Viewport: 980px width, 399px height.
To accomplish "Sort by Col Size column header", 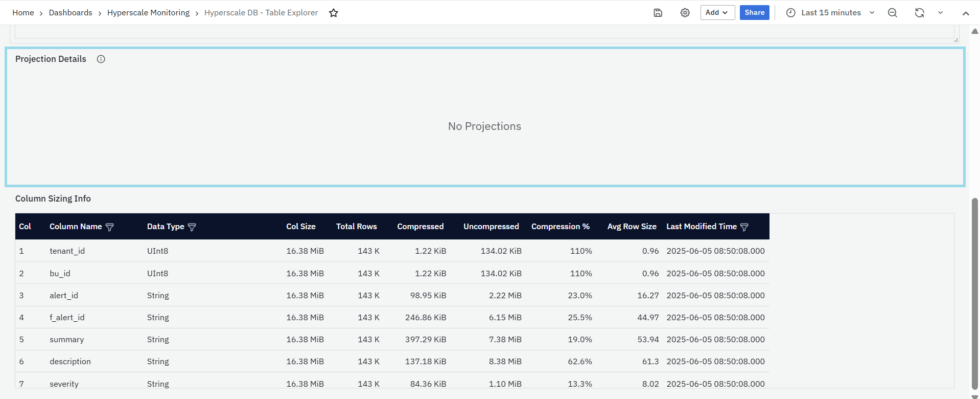I will [300, 227].
